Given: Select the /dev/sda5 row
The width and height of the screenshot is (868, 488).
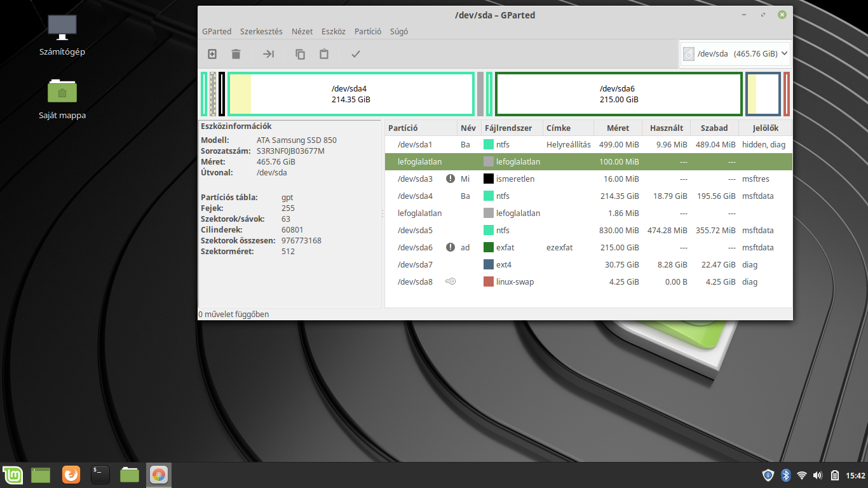Looking at the screenshot, I should [589, 230].
